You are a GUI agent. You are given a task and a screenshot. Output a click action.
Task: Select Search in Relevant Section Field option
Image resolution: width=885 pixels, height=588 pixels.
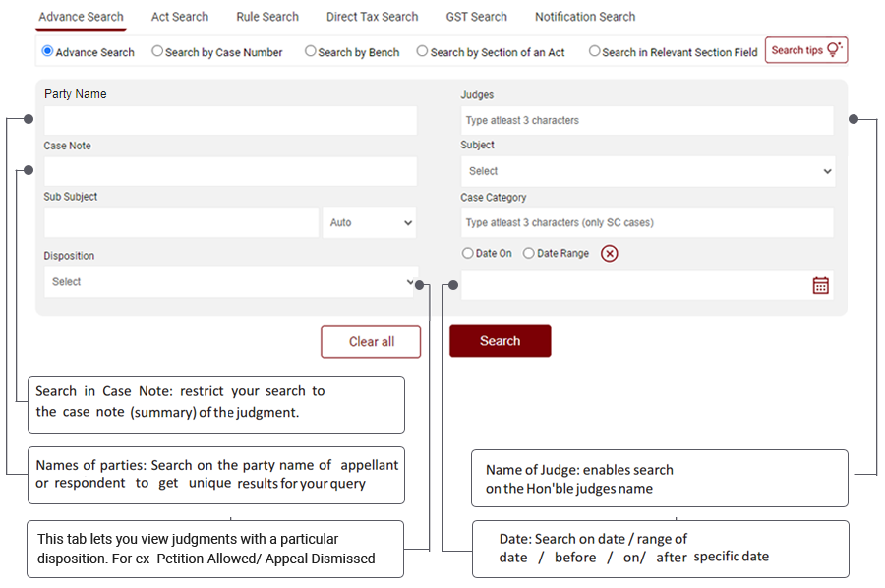click(594, 51)
